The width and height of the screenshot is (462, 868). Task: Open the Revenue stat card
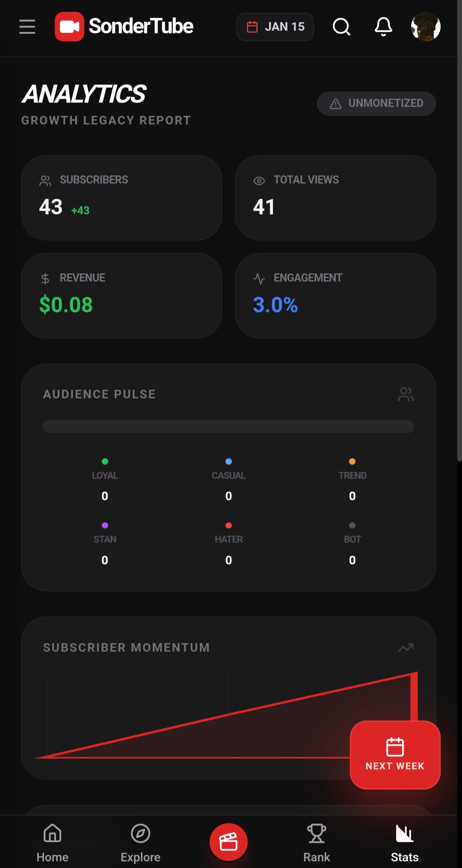coord(121,295)
